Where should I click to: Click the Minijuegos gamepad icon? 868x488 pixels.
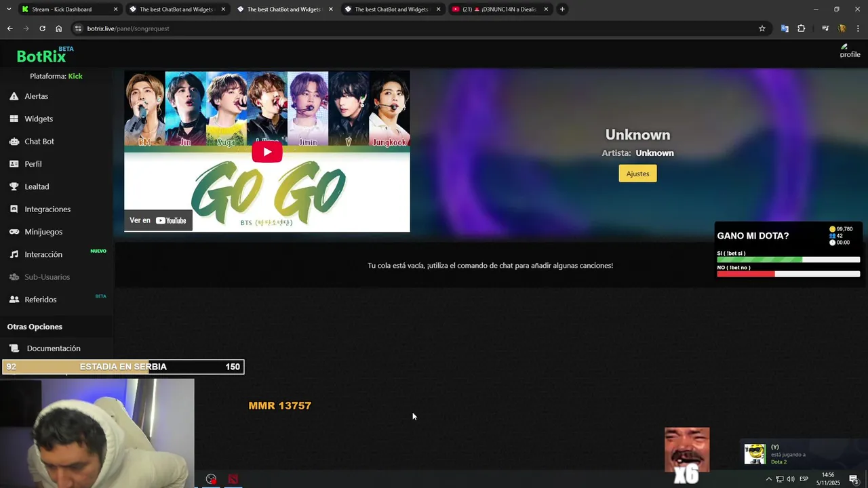click(14, 232)
